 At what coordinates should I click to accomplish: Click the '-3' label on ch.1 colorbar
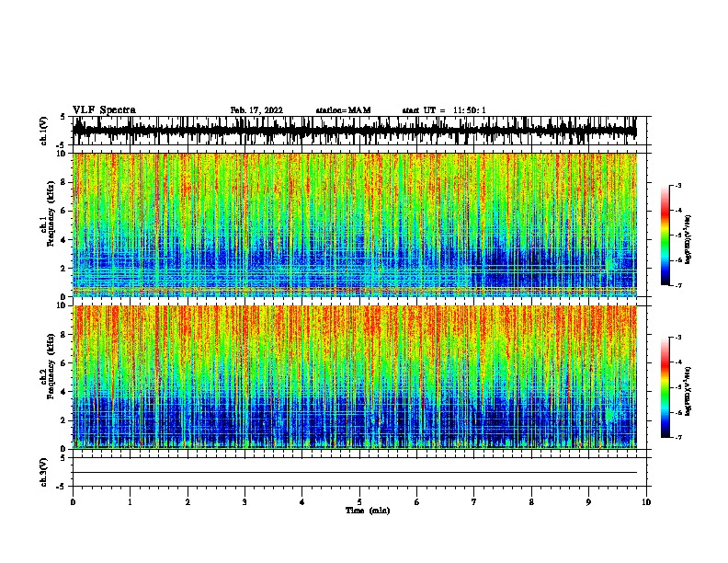[x=677, y=185]
